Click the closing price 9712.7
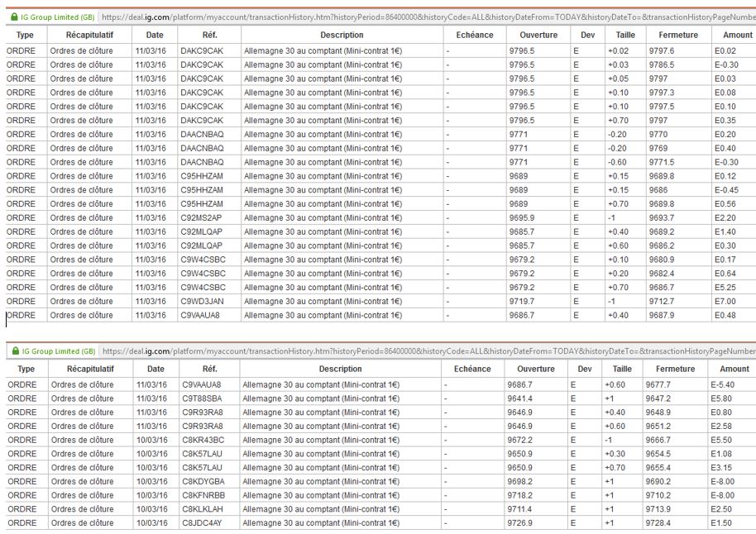This screenshot has width=756, height=534. 662,301
